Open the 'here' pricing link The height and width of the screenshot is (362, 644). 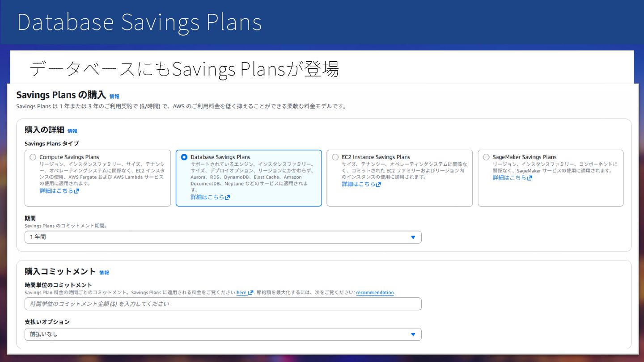(241, 293)
